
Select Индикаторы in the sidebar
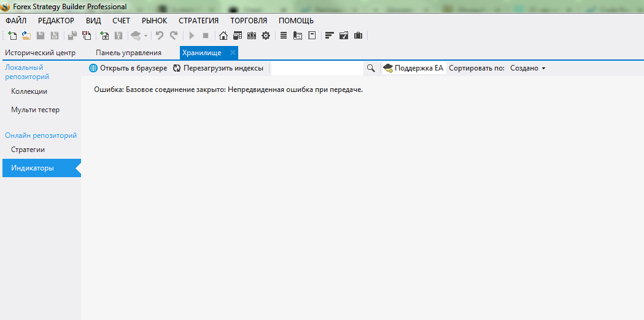(x=42, y=168)
